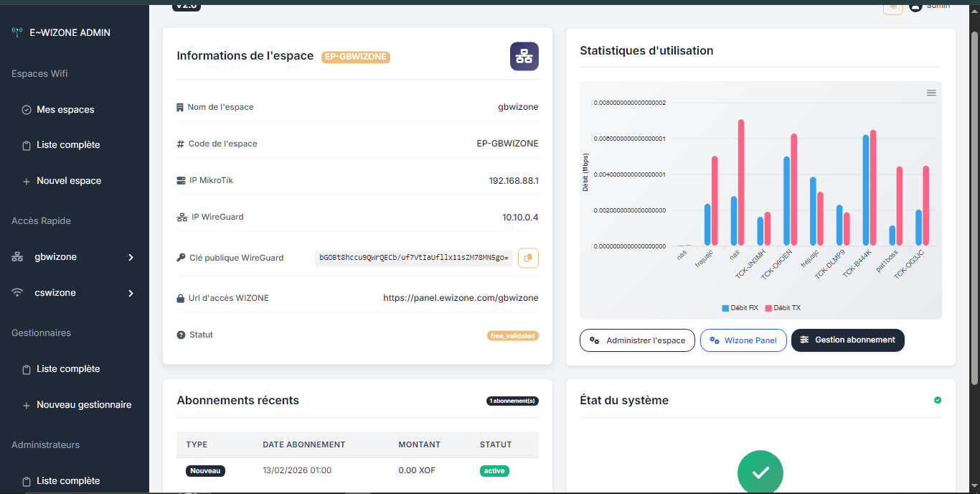Select Nouvel espace in sidebar
Screen dimensions: 980x494
pyautogui.click(x=69, y=181)
